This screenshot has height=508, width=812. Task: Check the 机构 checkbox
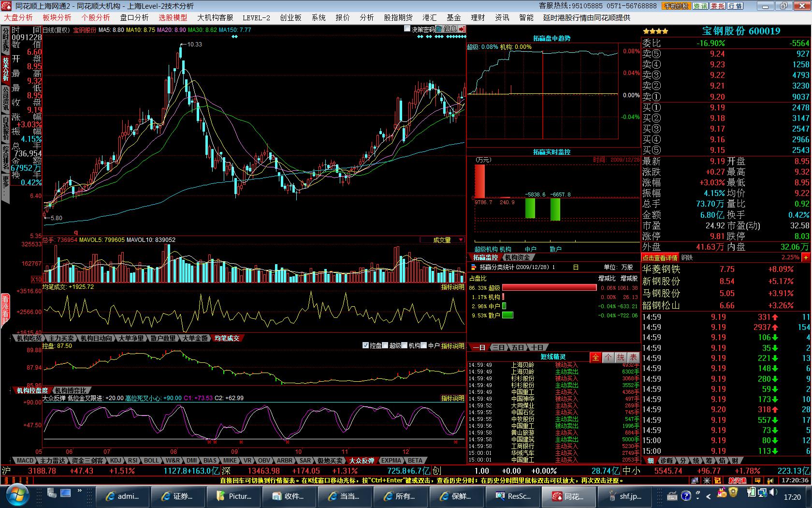405,345
